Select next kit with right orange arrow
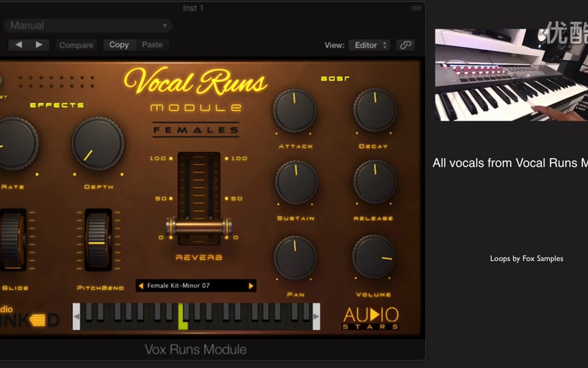 (251, 286)
